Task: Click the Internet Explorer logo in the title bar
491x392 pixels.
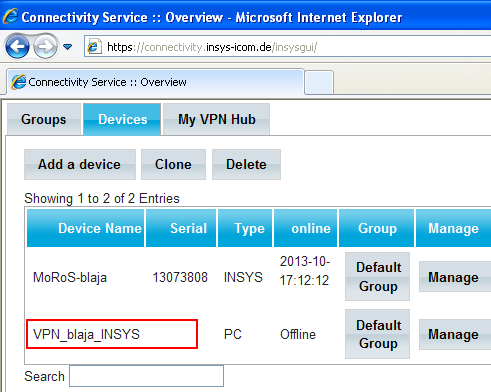Action: [x=10, y=16]
